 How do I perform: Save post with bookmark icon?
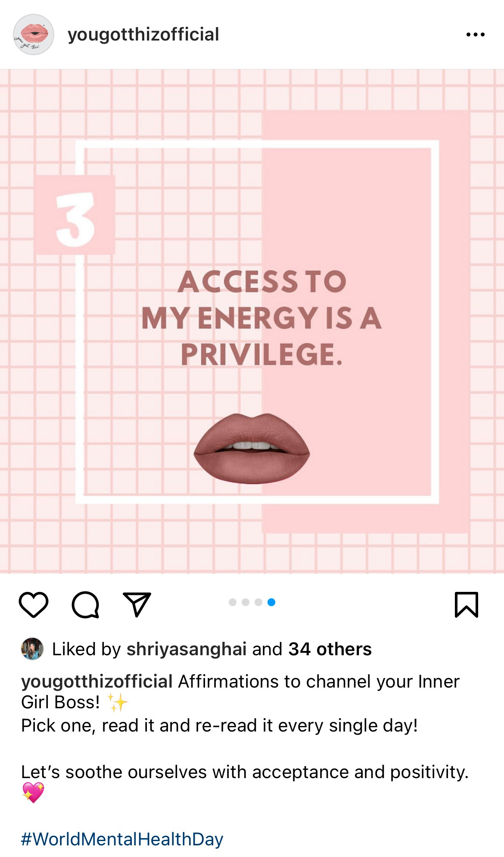point(467,605)
